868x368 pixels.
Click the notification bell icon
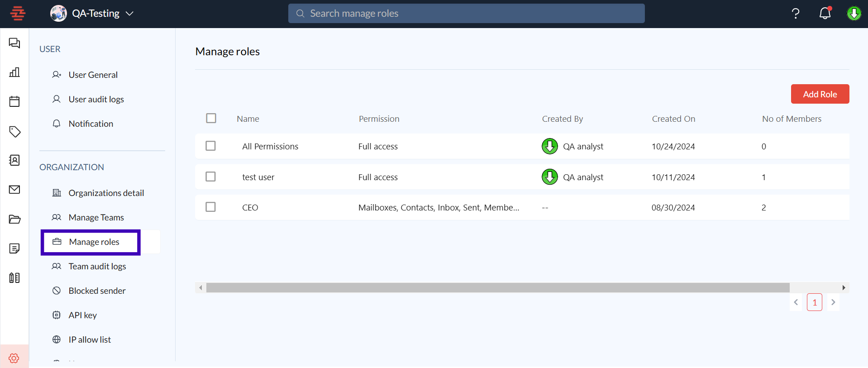click(x=825, y=14)
